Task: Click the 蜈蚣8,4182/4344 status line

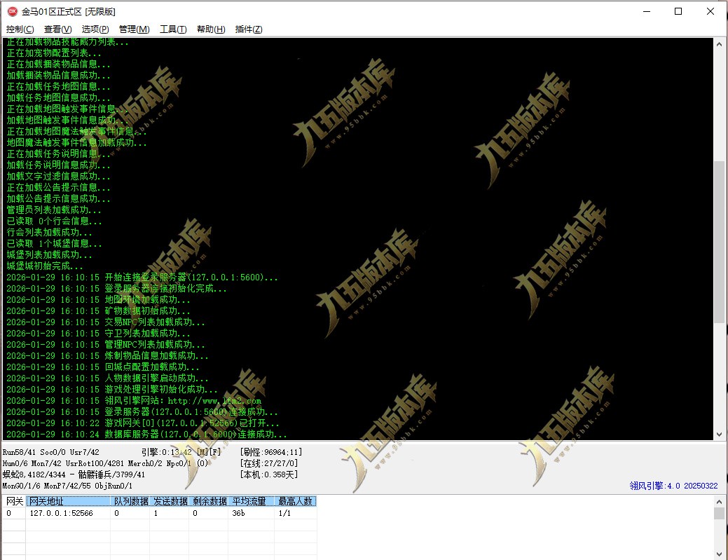Action: [x=74, y=474]
